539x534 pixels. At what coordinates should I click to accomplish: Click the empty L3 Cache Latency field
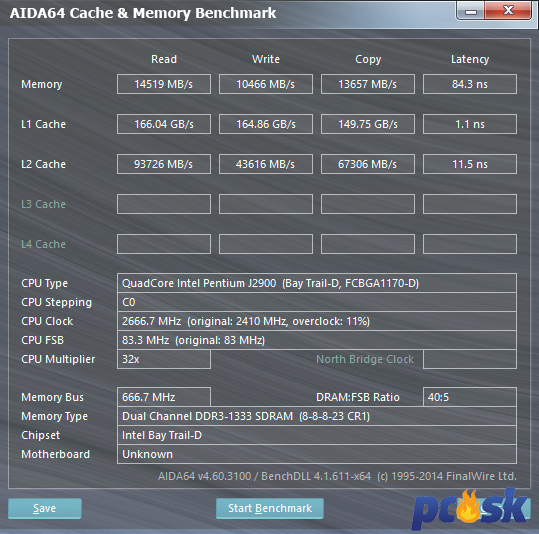tap(470, 204)
